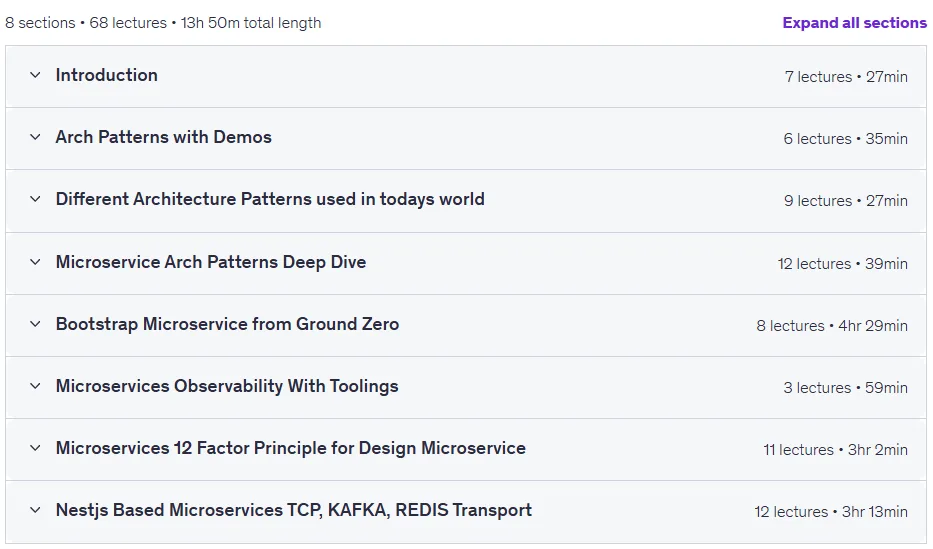Select Microservice Arch Patterns Deep Dive title

tap(211, 262)
